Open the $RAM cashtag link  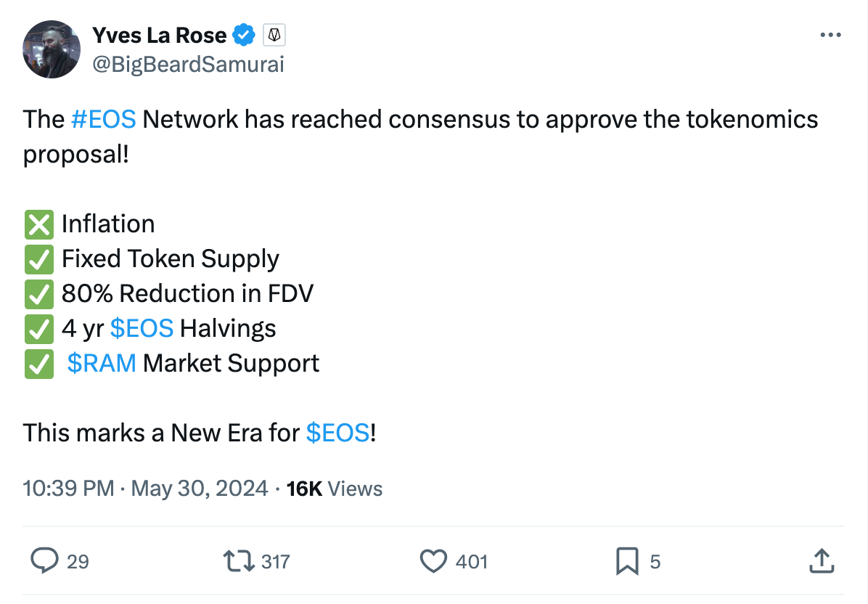tap(102, 363)
